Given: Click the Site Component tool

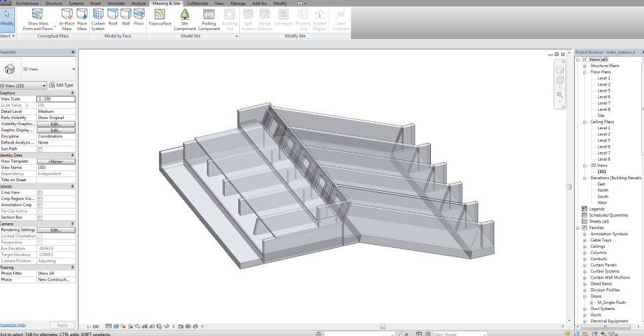Looking at the screenshot, I should (185, 19).
